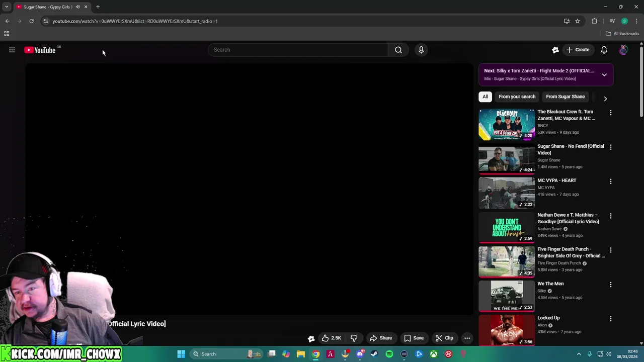Viewport: 644px width, 362px height.
Task: Show more filter chips with right arrow
Action: coord(605,99)
